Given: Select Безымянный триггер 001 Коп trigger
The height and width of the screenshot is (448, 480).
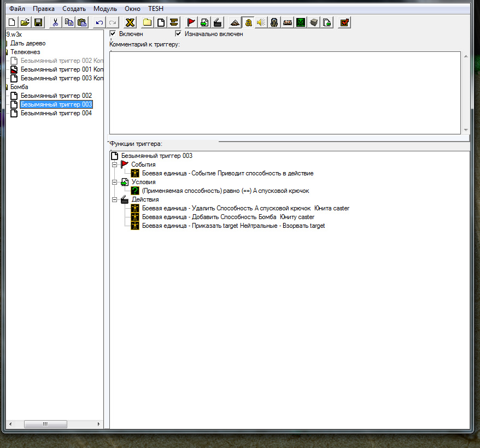Looking at the screenshot, I should click(62, 69).
